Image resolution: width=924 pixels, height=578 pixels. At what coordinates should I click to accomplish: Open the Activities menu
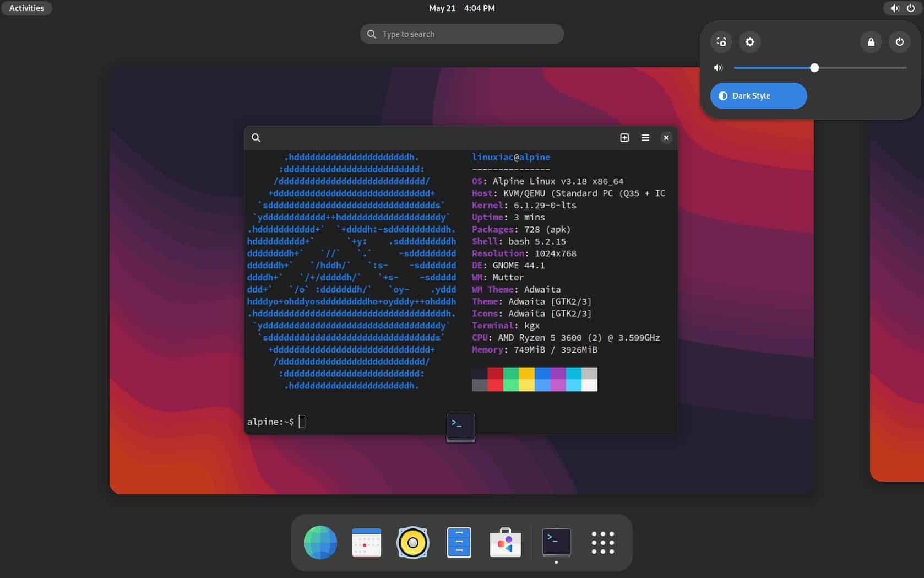pyautogui.click(x=26, y=8)
